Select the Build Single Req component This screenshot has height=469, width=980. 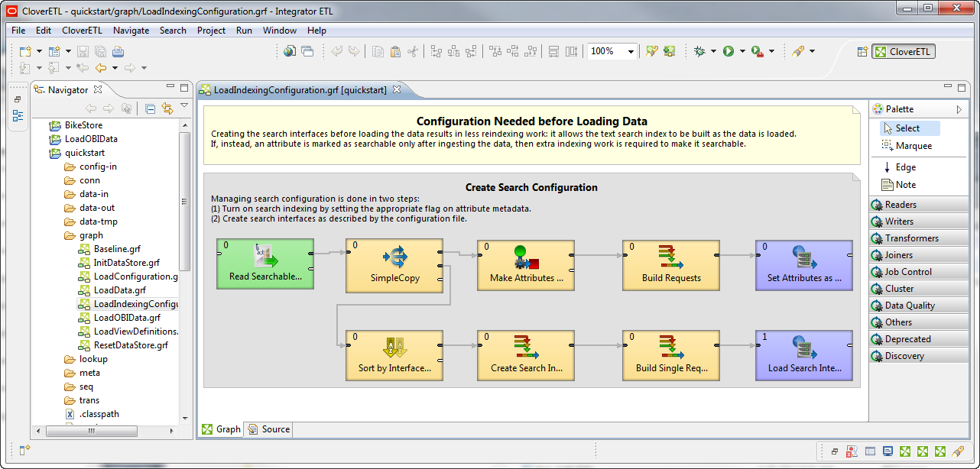[671, 354]
